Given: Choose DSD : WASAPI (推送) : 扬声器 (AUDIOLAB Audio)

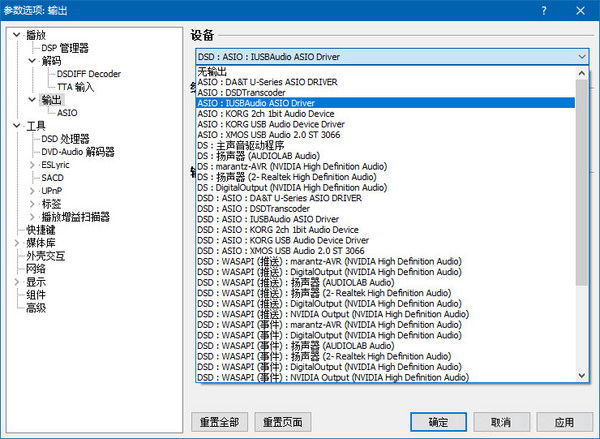Looking at the screenshot, I should (x=385, y=282).
